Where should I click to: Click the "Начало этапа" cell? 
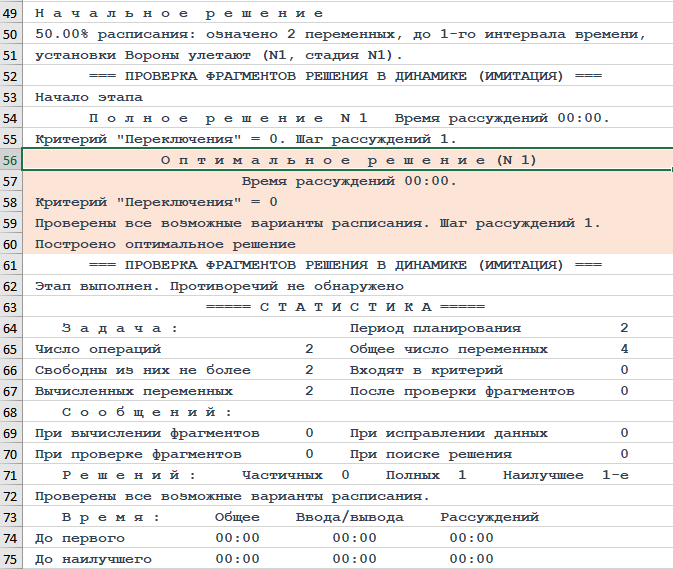pos(88,97)
